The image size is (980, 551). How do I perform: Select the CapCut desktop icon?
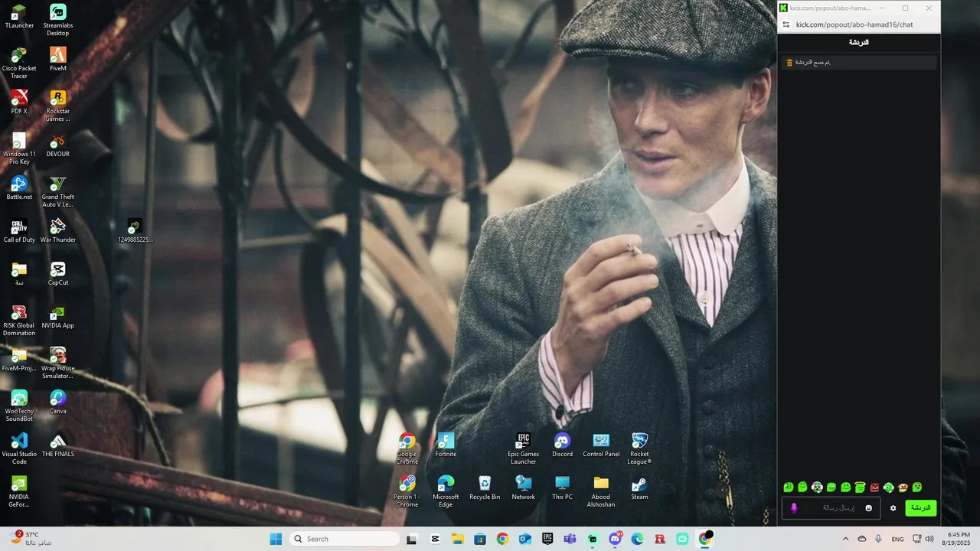58,274
